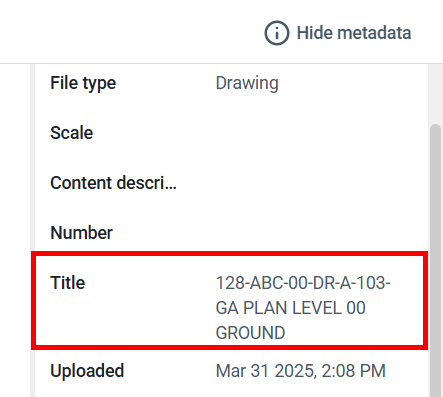Click the info circle icon beside Hide metadata
The width and height of the screenshot is (443, 397).
[276, 33]
